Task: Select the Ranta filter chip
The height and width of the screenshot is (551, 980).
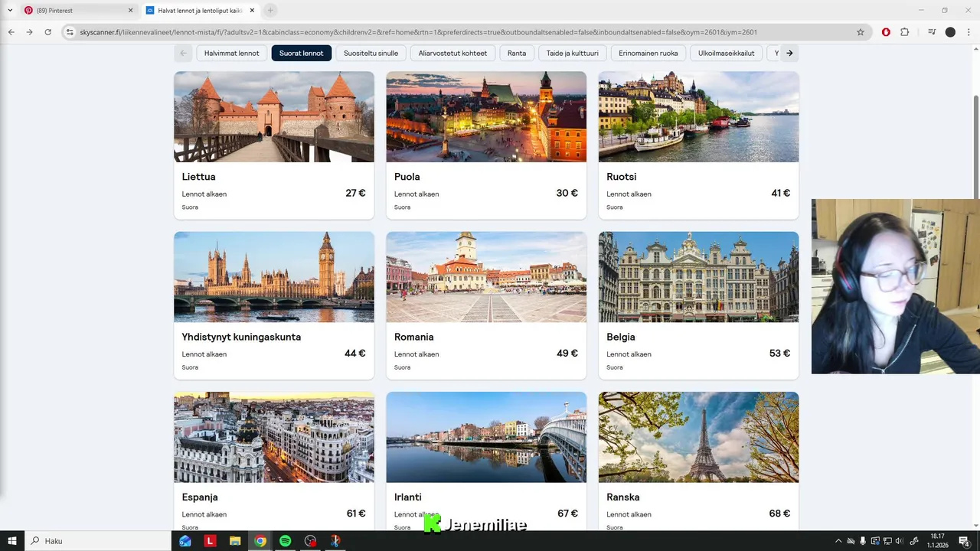Action: [x=517, y=53]
